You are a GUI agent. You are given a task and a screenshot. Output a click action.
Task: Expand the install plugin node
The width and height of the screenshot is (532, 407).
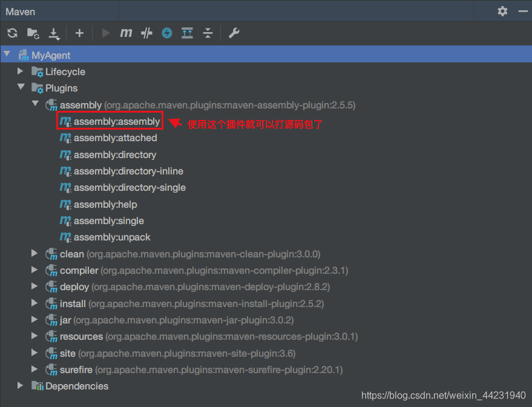pos(34,303)
